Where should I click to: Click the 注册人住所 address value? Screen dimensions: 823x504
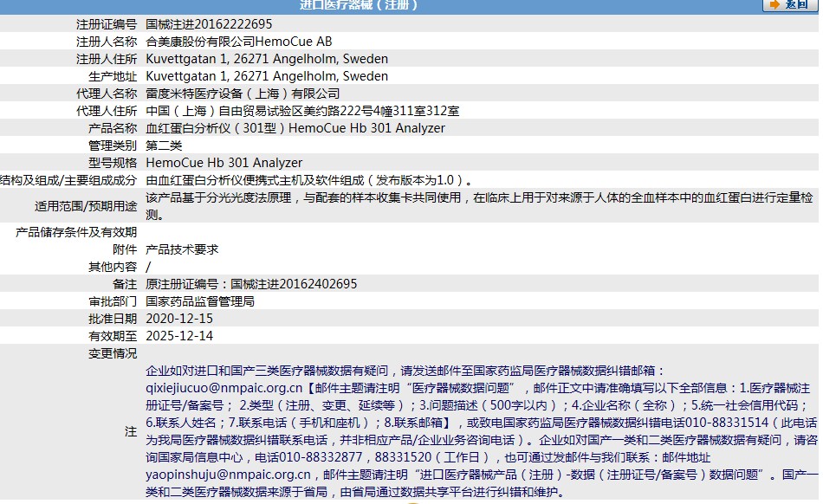(267, 59)
